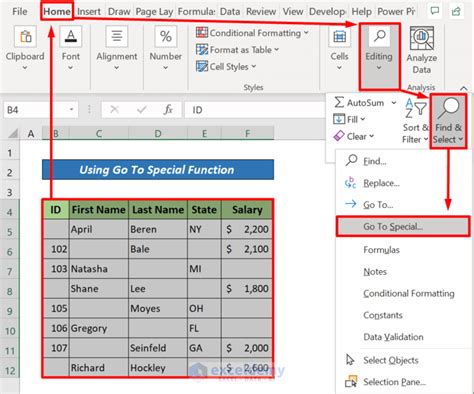Click the Find magnifier icon in menu
Image resolution: width=474 pixels, height=394 pixels.
(351, 160)
